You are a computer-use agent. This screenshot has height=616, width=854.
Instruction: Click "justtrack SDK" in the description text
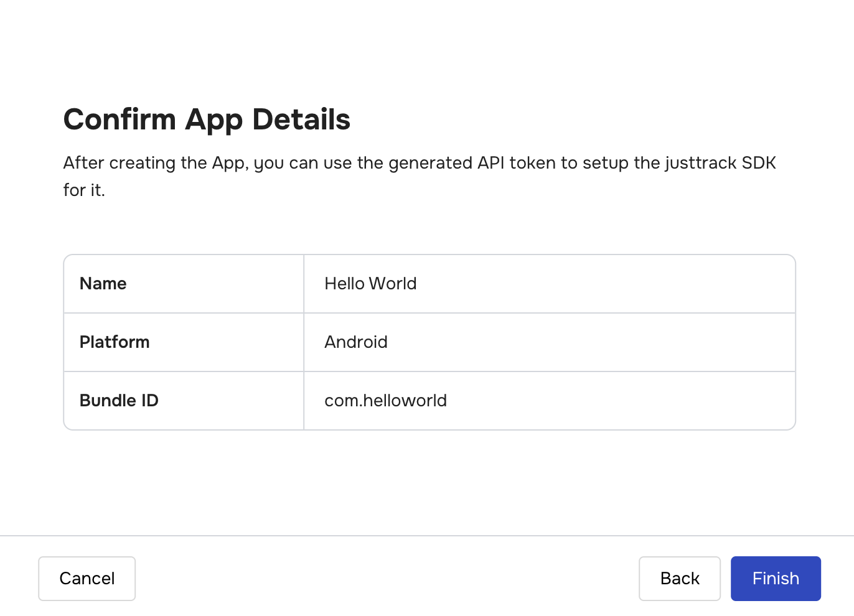point(720,163)
